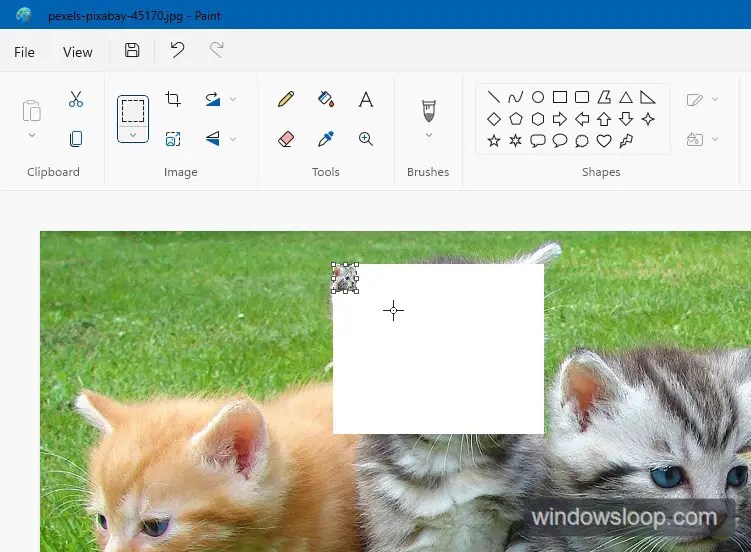Choose the Six-point star shape
This screenshot has width=751, height=552.
(x=515, y=140)
